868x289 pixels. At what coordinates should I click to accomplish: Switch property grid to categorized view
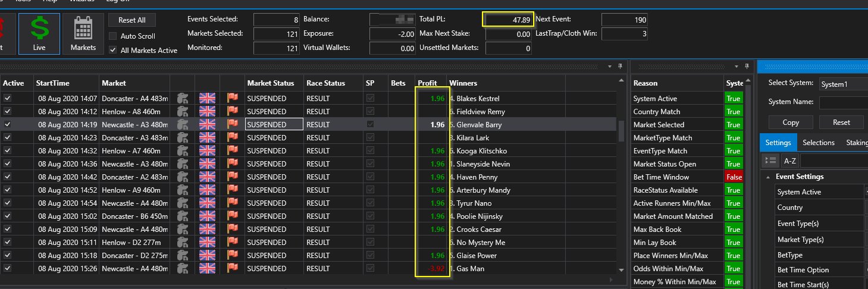(770, 161)
